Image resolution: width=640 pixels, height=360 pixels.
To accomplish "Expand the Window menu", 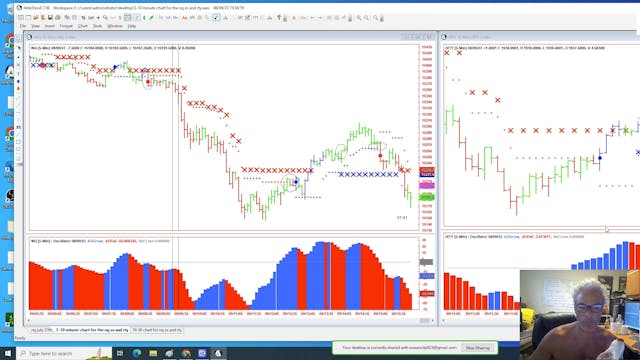I will point(115,26).
